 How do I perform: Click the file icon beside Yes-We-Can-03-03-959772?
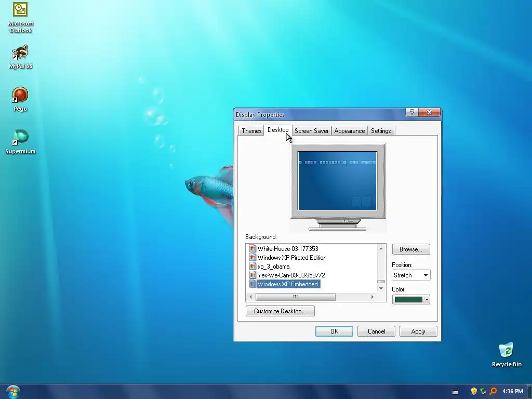coord(252,275)
